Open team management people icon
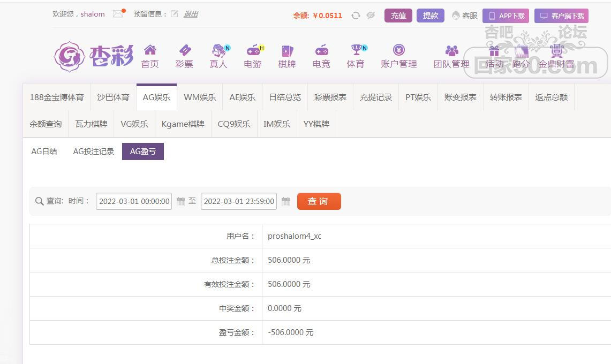 (x=451, y=51)
